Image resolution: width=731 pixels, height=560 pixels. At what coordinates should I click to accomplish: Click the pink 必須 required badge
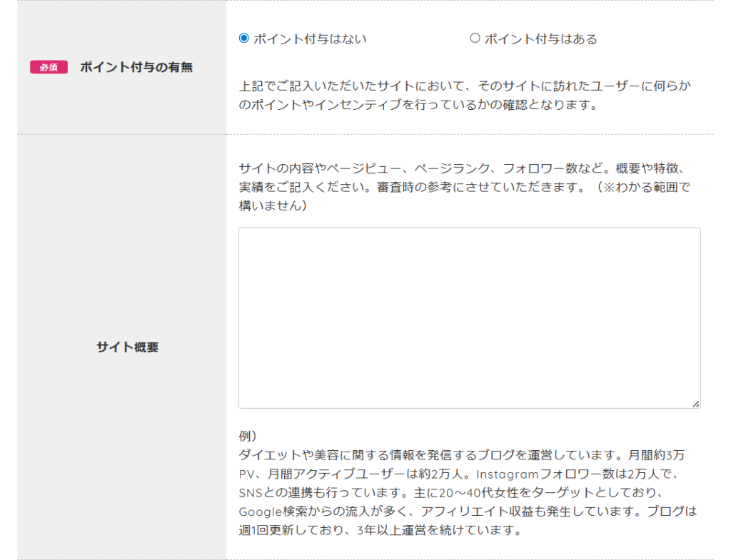(49, 68)
